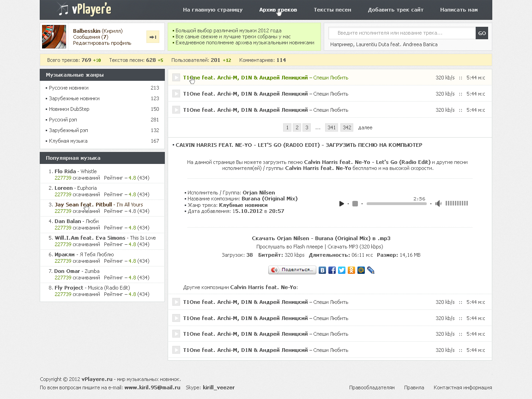This screenshot has width=532, height=399.
Task: Submit the search with the GO button
Action: [482, 33]
